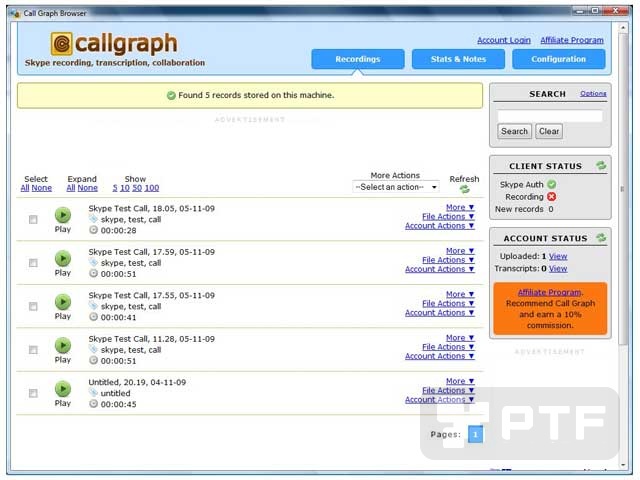640x480 pixels.
Task: Click the clock icon beside 00:00:28
Action: click(93, 230)
